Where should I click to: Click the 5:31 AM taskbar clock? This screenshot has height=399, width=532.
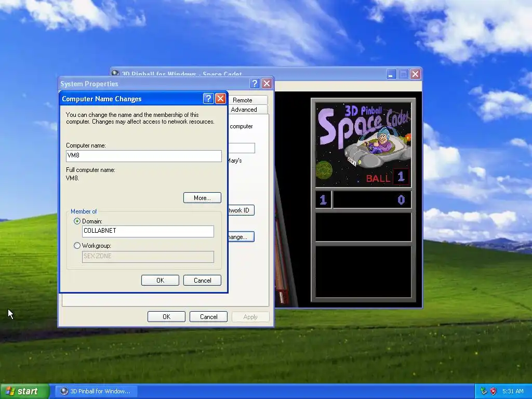[x=513, y=391]
